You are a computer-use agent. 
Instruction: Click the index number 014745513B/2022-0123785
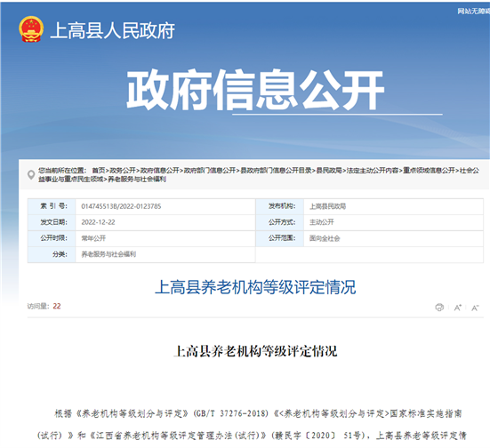(x=121, y=206)
